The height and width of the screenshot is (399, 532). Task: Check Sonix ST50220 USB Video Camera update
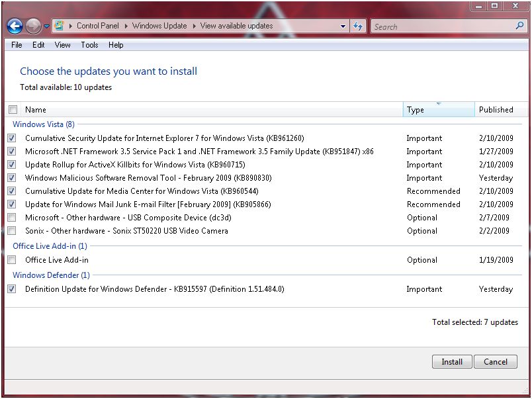pos(12,231)
